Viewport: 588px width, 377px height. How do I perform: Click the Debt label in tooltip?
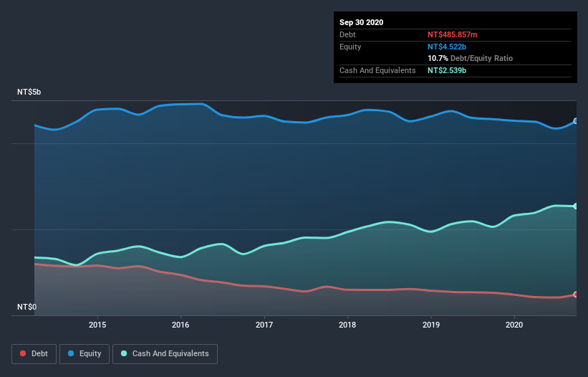point(347,34)
